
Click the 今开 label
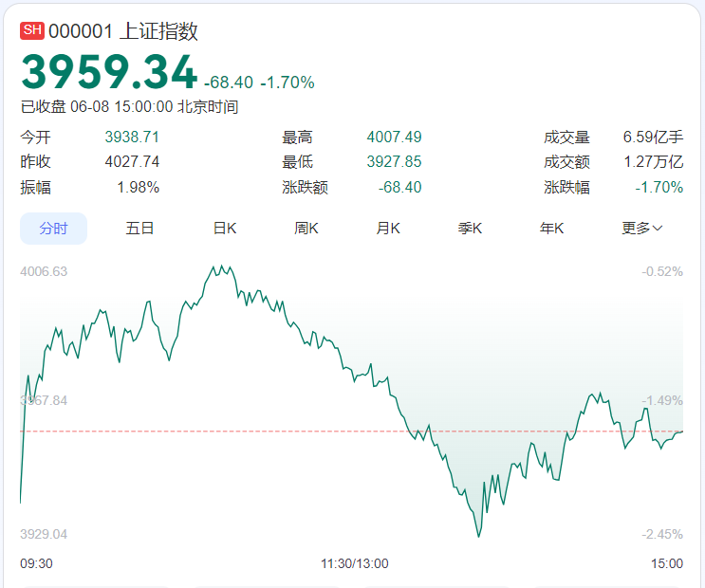click(35, 137)
